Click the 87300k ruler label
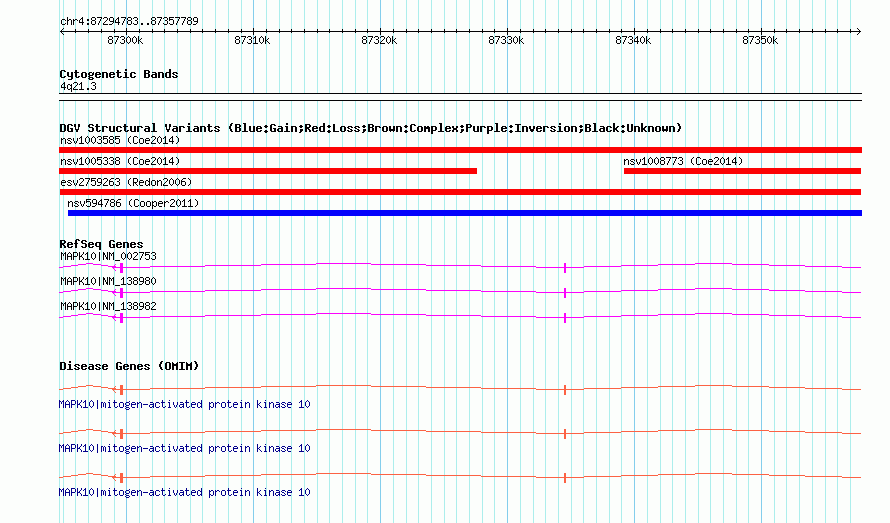 point(125,40)
